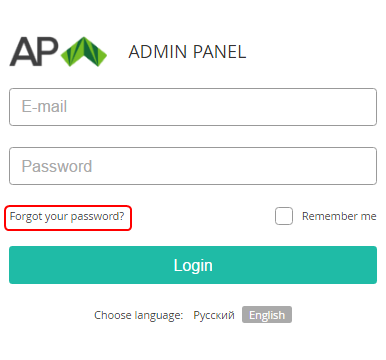Choose the Russian interface language
386x360 pixels.
[214, 315]
